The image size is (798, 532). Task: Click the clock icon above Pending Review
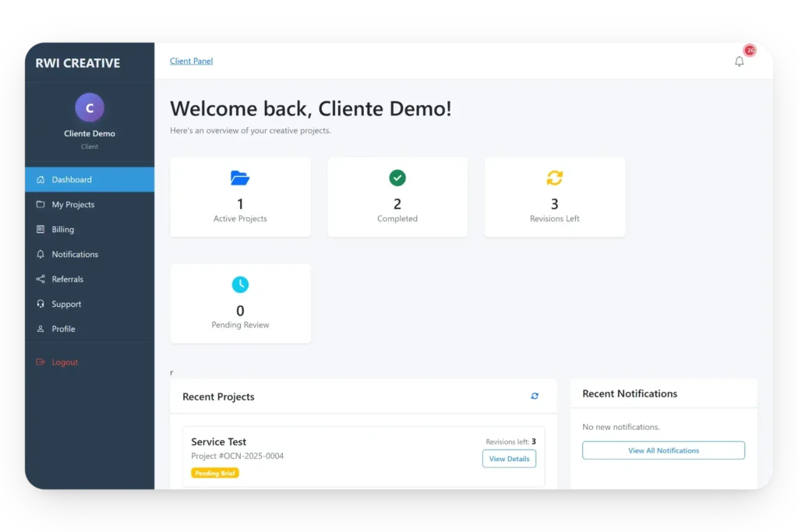click(240, 284)
